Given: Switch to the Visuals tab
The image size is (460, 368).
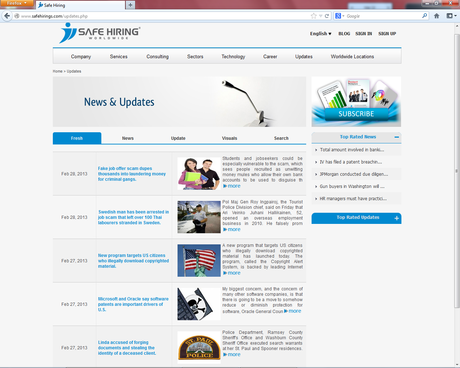Looking at the screenshot, I should point(229,138).
